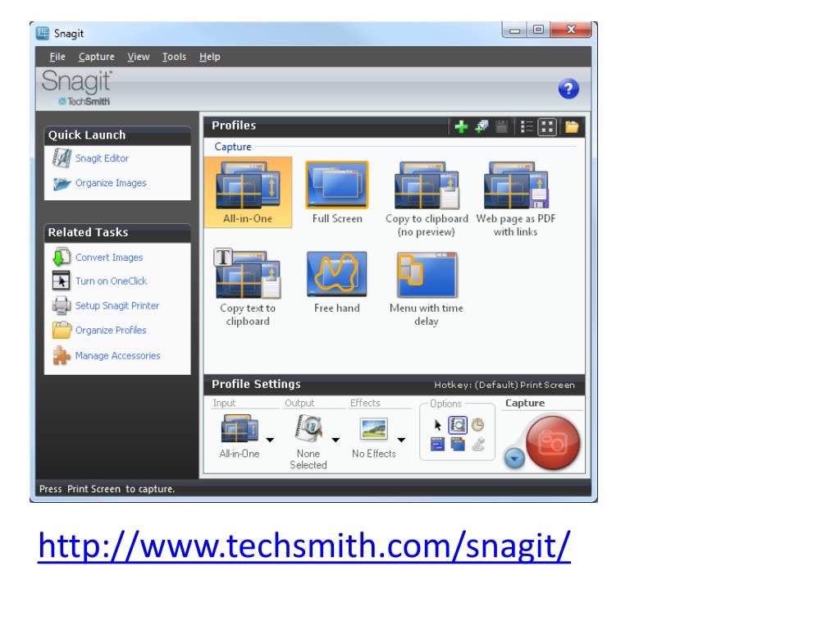Open the Capture menu
This screenshot has height=630, width=840.
click(x=97, y=57)
